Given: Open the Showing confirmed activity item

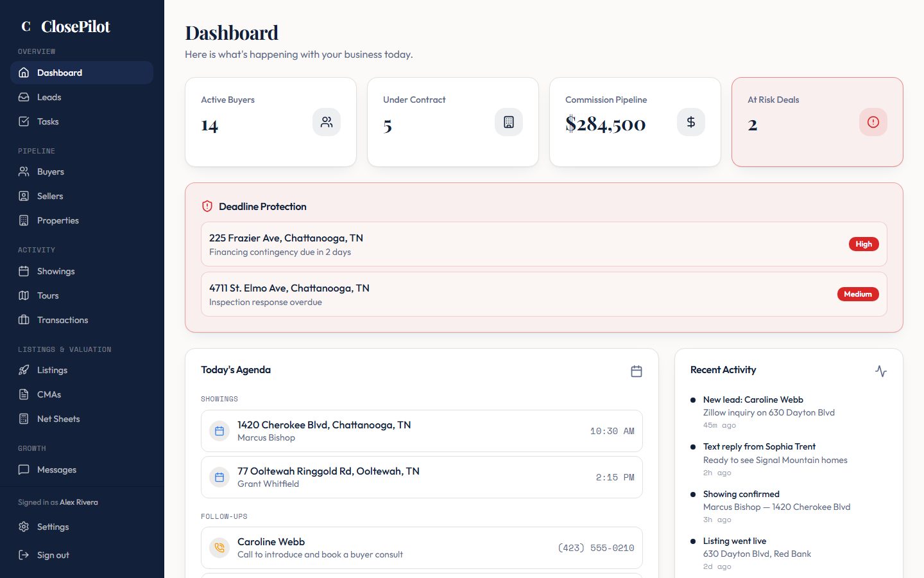Looking at the screenshot, I should [789, 506].
